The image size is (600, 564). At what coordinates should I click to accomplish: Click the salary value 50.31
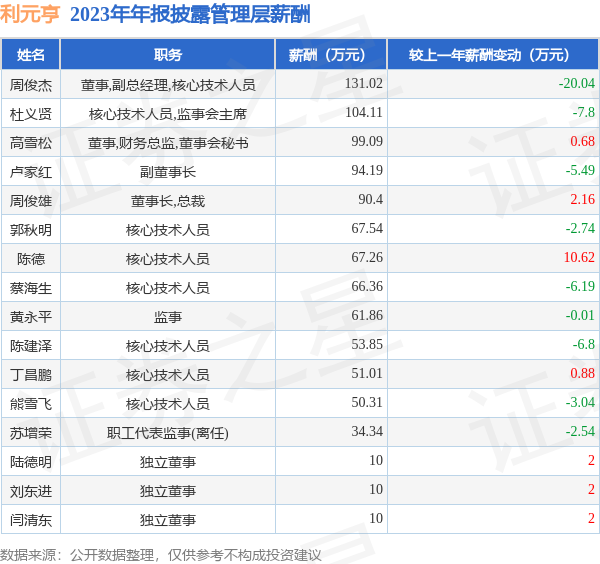click(367, 403)
